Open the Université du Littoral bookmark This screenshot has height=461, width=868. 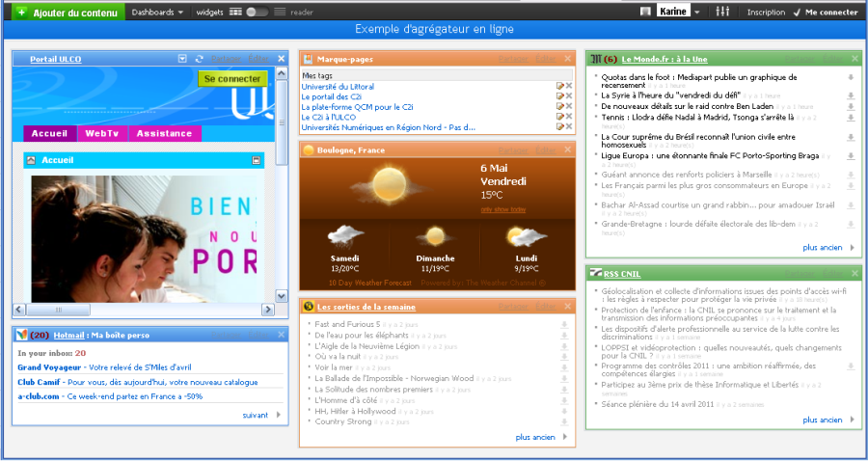(x=338, y=87)
